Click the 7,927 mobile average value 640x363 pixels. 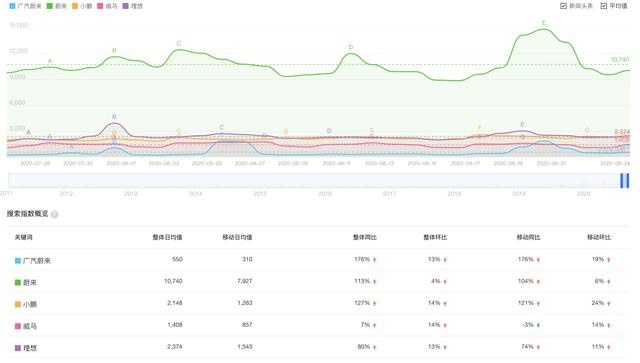[244, 281]
